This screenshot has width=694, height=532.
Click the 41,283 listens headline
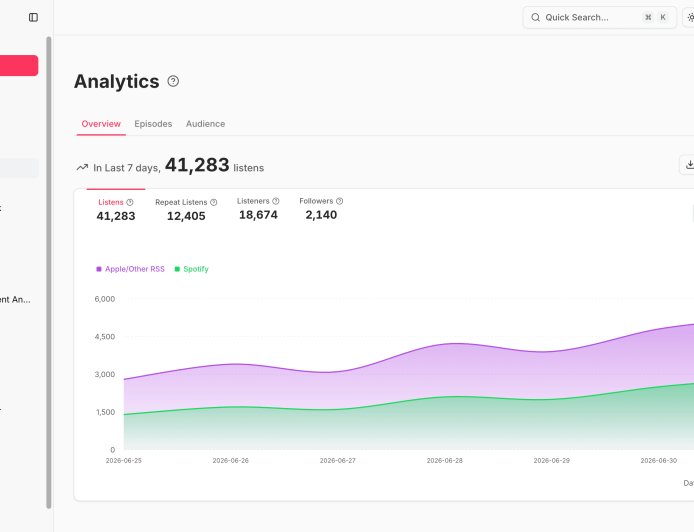point(197,165)
